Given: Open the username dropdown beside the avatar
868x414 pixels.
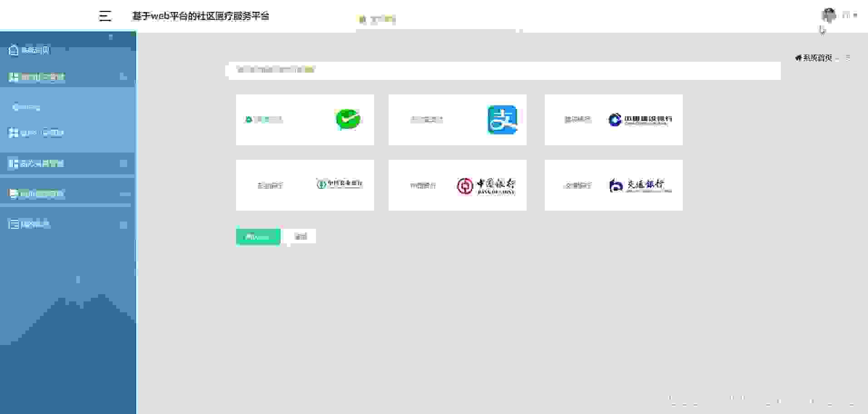Looking at the screenshot, I should tap(850, 15).
